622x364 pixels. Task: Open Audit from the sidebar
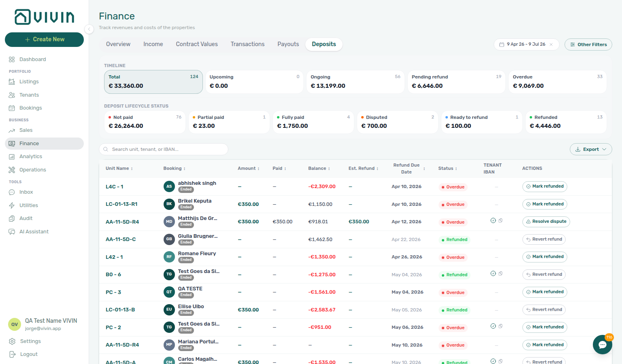tap(44, 218)
